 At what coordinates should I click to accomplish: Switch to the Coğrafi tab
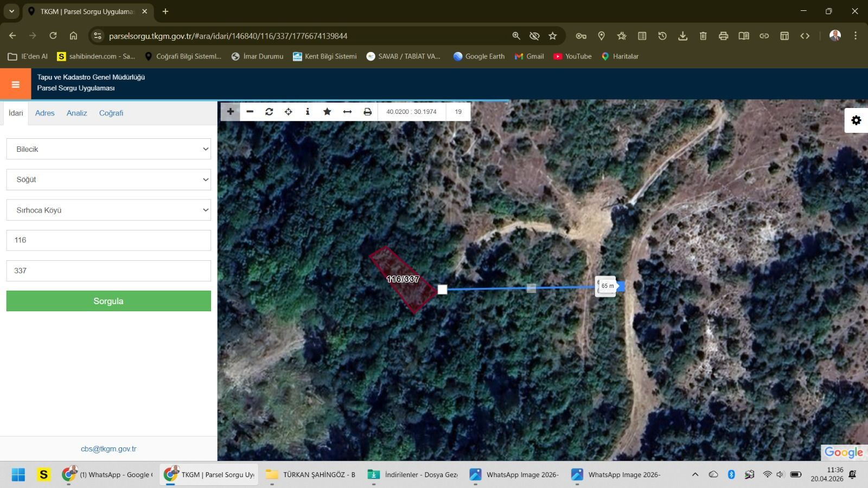[x=111, y=113]
